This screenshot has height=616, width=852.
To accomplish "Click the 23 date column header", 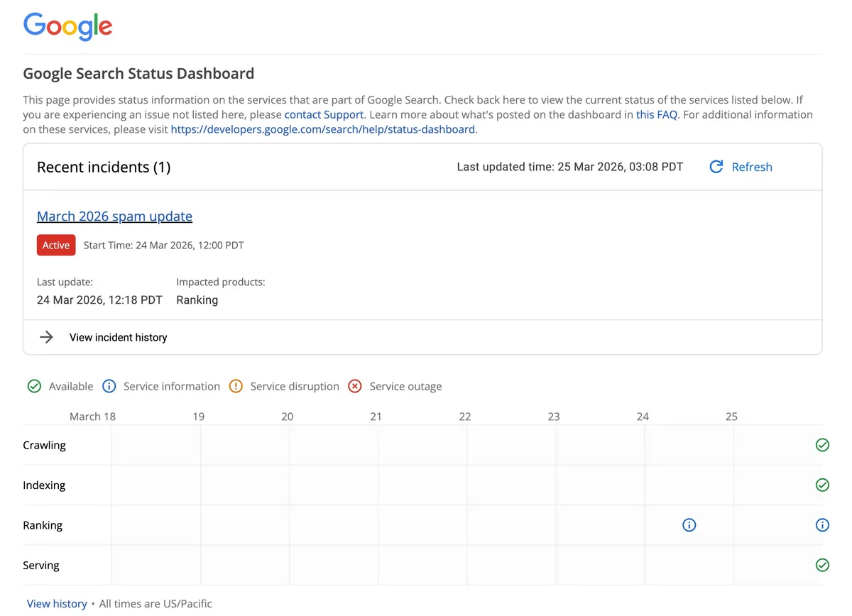I will [x=554, y=417].
